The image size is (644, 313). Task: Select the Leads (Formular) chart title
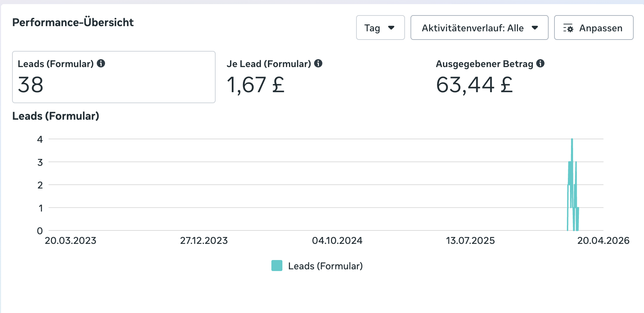pyautogui.click(x=55, y=116)
